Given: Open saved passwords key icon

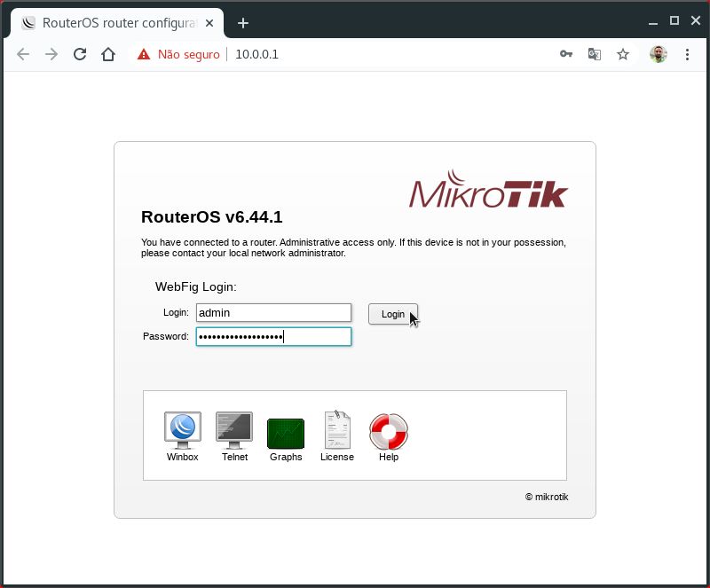Looking at the screenshot, I should [x=566, y=54].
